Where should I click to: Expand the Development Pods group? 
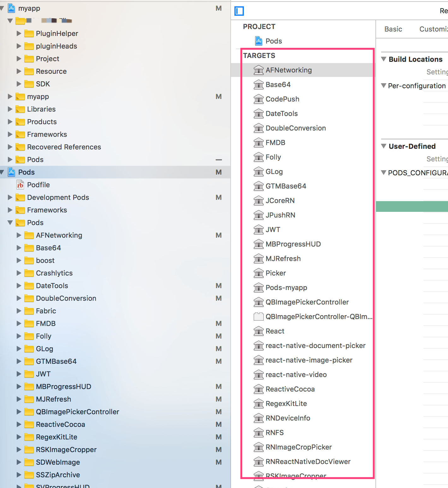pos(10,197)
